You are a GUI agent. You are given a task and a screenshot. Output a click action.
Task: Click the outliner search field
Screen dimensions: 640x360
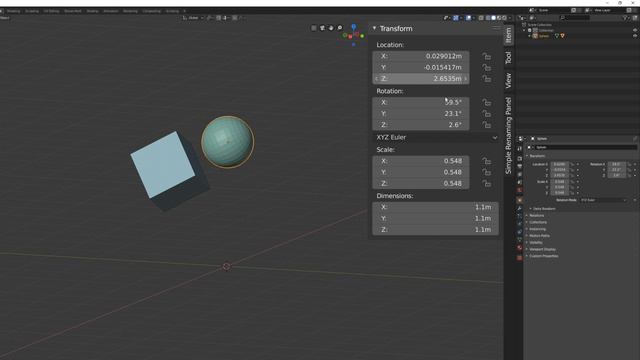pyautogui.click(x=574, y=18)
